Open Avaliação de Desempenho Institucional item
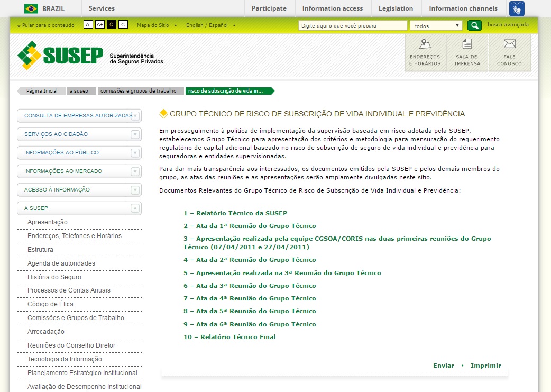The height and width of the screenshot is (392, 551). pos(84,386)
